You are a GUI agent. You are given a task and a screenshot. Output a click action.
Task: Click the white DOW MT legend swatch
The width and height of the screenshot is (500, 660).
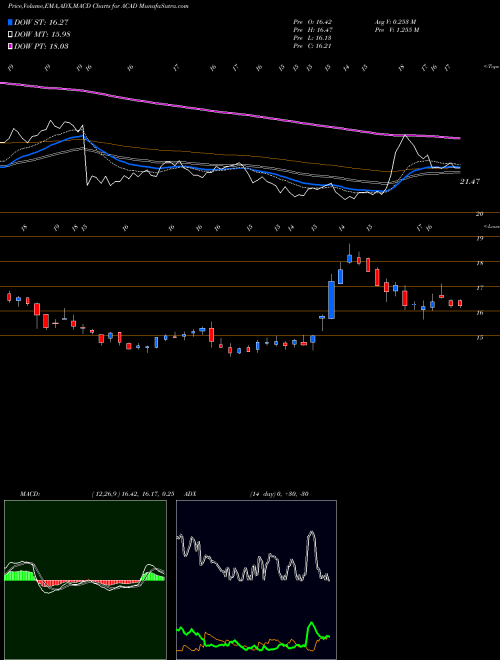[x=10, y=34]
